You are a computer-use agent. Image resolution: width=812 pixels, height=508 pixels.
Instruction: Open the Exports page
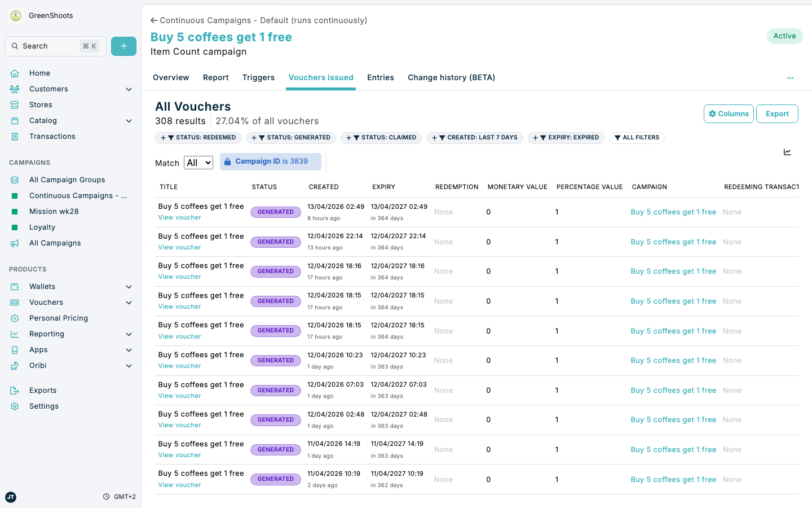tap(42, 390)
